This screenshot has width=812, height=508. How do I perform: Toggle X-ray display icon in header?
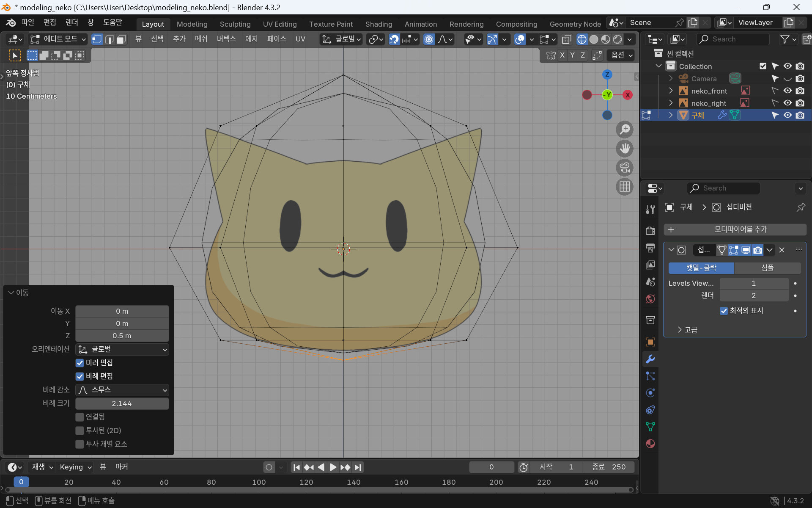[x=566, y=39]
